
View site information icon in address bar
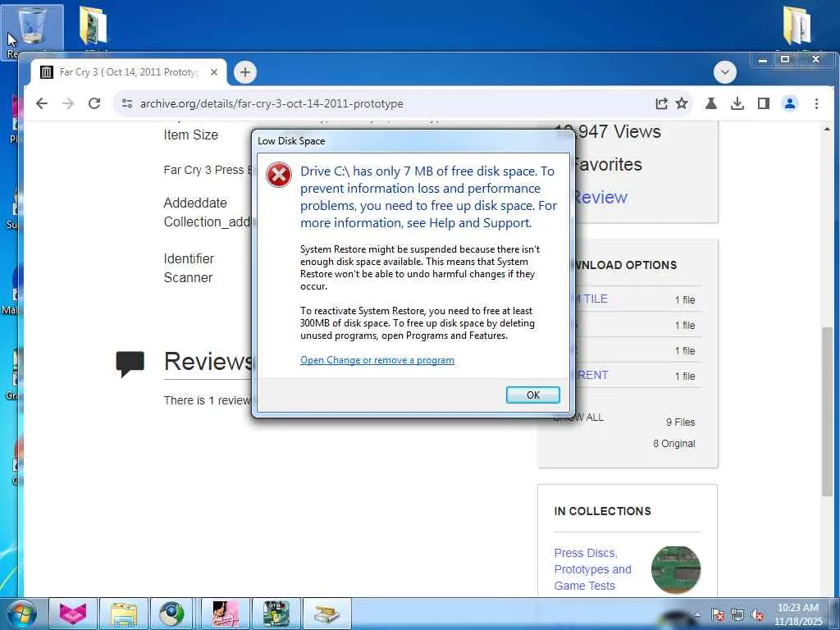coord(127,103)
